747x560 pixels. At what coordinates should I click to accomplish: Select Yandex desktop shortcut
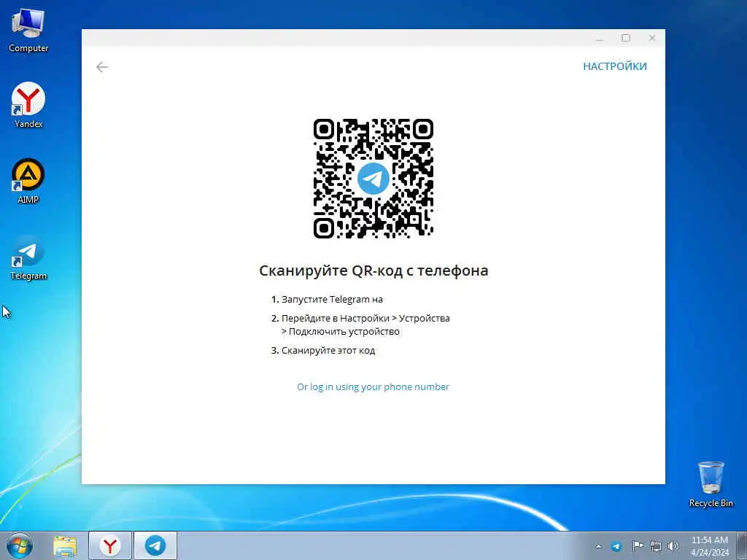click(28, 105)
